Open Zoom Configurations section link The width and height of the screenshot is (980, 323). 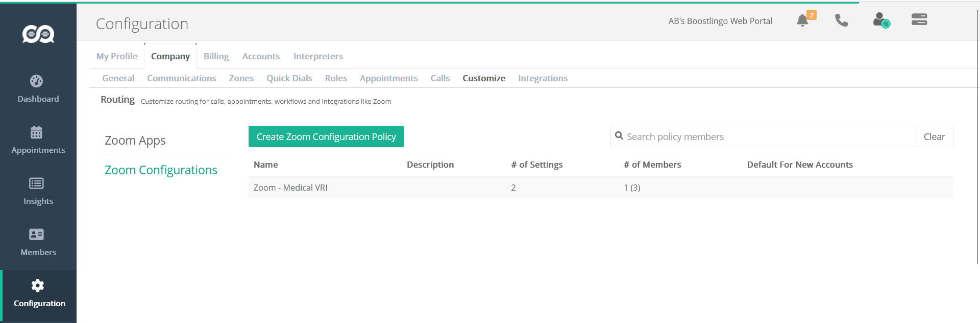click(x=161, y=170)
